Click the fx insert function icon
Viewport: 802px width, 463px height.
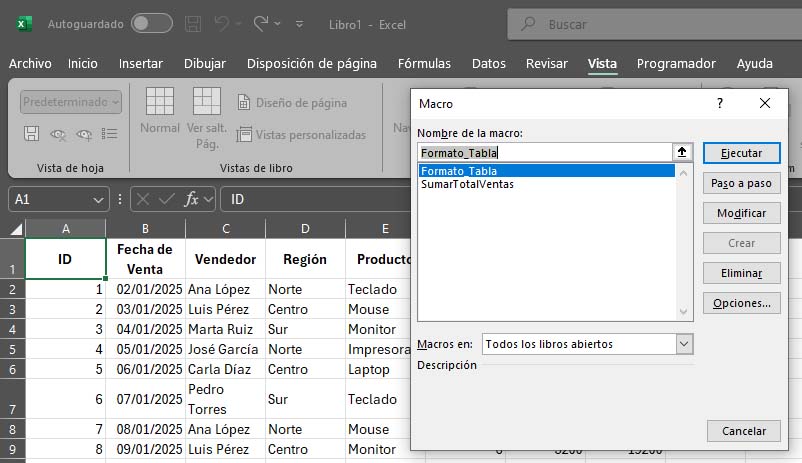[193, 199]
